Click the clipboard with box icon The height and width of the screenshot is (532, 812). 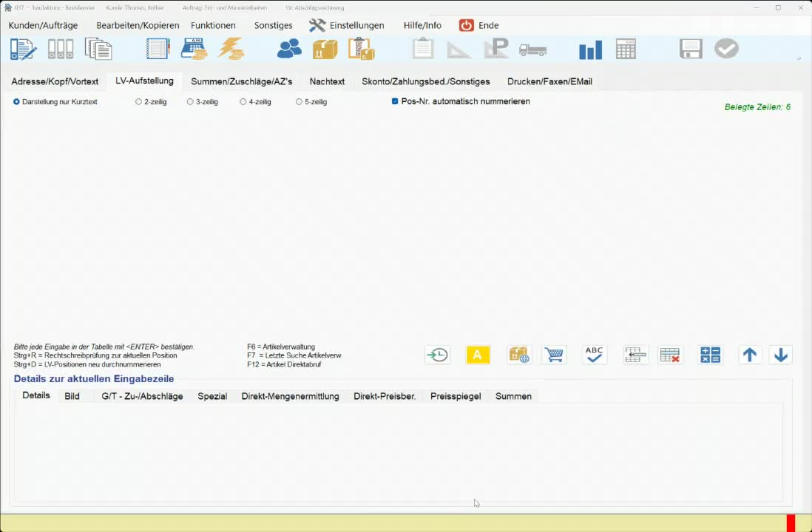pyautogui.click(x=362, y=50)
